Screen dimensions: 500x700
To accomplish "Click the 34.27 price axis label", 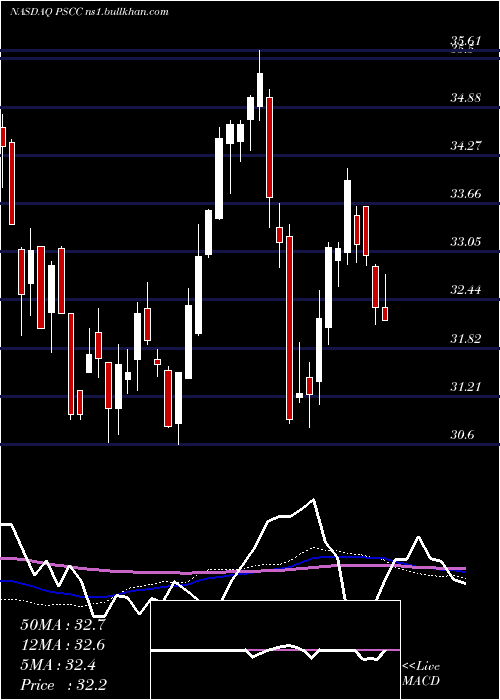I will click(466, 146).
